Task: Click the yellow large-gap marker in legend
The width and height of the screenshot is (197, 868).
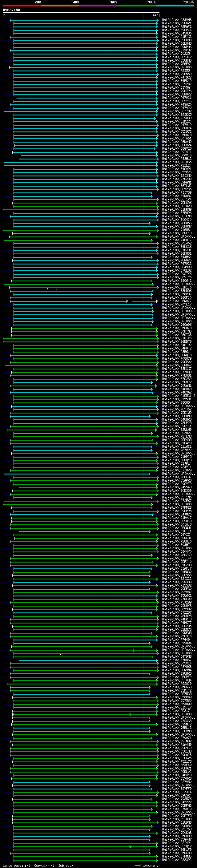Action: [x=25, y=865]
